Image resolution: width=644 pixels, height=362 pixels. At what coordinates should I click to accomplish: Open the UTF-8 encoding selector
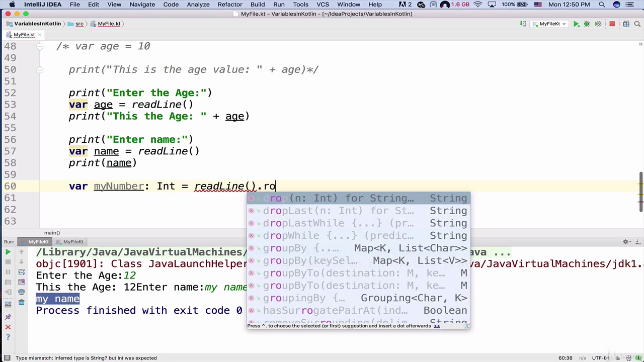[x=601, y=358]
